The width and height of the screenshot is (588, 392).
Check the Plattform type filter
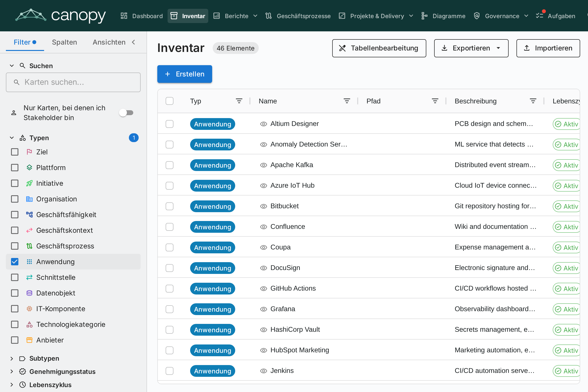tap(15, 168)
